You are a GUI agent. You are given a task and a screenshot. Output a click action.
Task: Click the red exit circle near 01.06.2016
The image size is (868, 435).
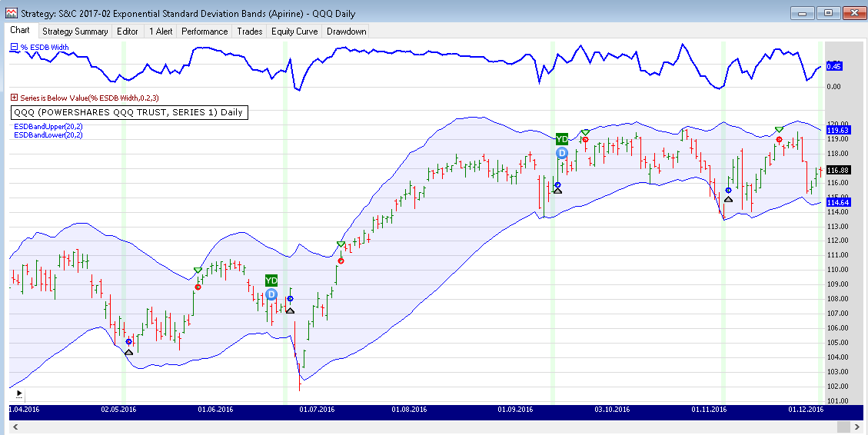[198, 287]
